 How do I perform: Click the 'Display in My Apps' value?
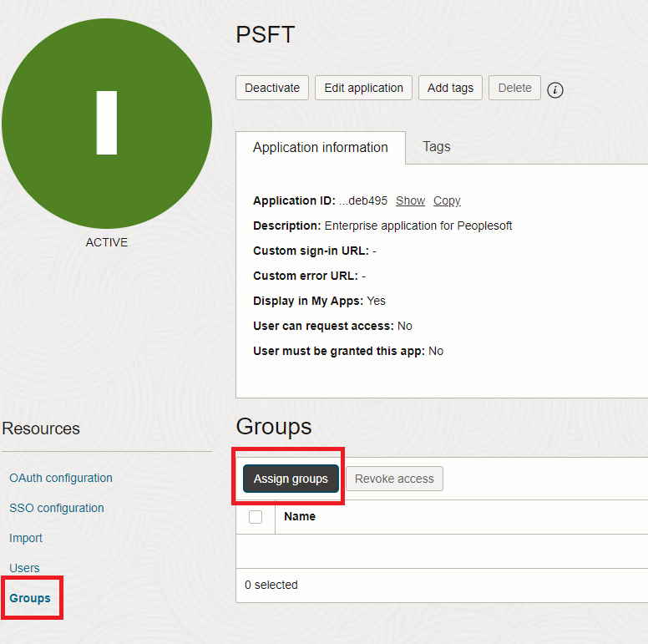point(376,301)
